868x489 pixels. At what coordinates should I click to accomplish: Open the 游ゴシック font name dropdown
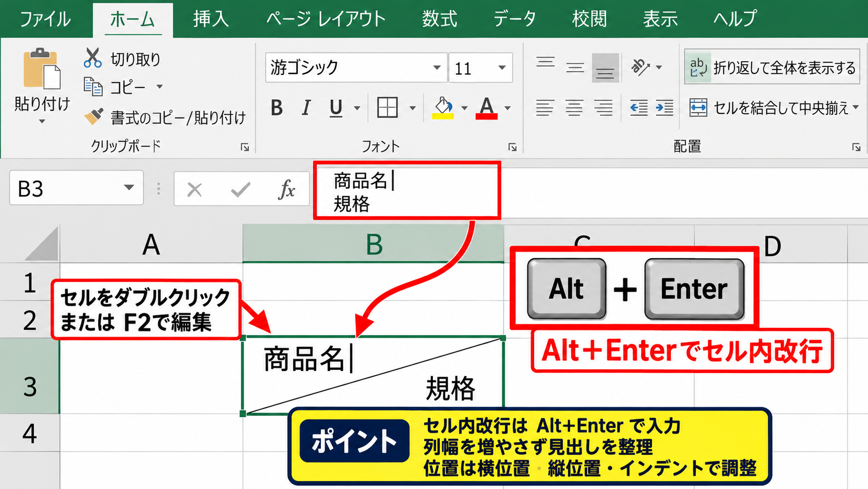tap(437, 68)
